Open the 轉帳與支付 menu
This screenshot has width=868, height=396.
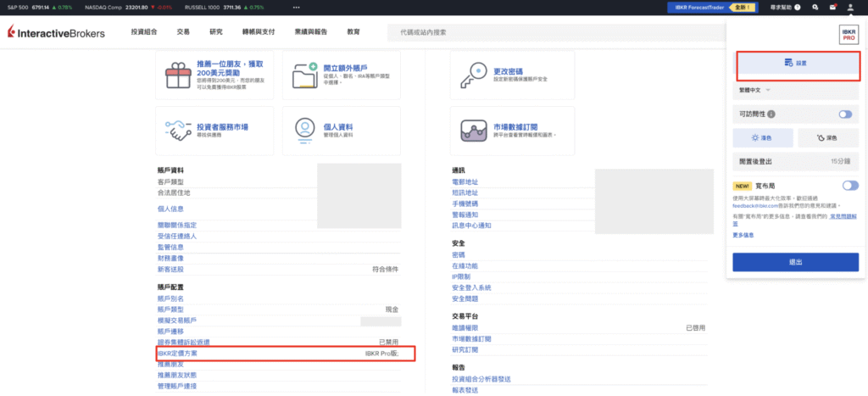(x=259, y=32)
